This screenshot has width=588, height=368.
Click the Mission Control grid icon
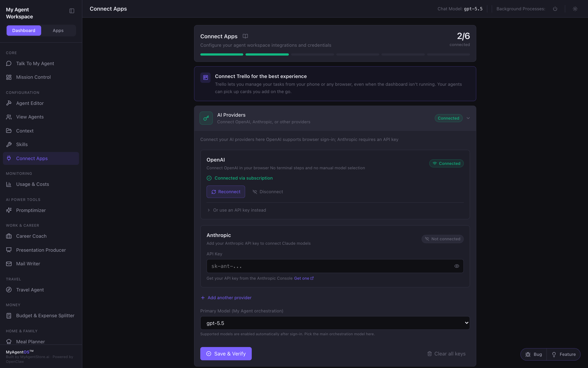pos(9,77)
